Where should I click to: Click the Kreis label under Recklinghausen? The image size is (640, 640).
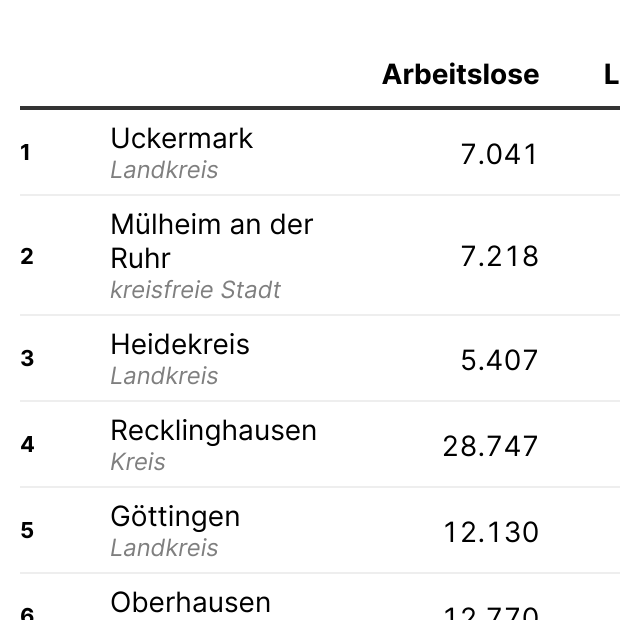pos(138,462)
